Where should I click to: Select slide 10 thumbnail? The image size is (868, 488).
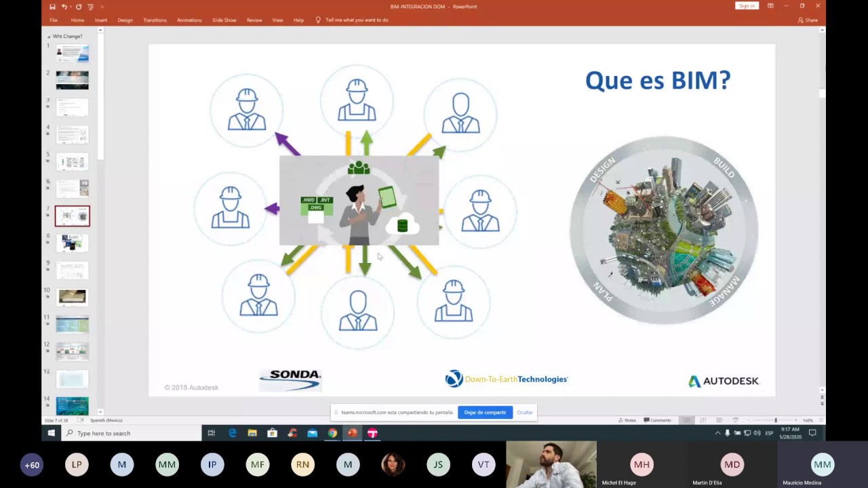coord(73,297)
